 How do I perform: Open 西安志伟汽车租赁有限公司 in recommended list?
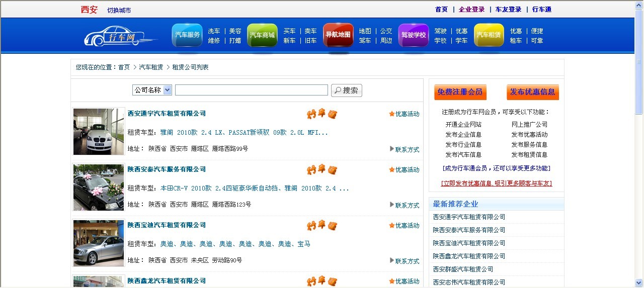coord(469,282)
